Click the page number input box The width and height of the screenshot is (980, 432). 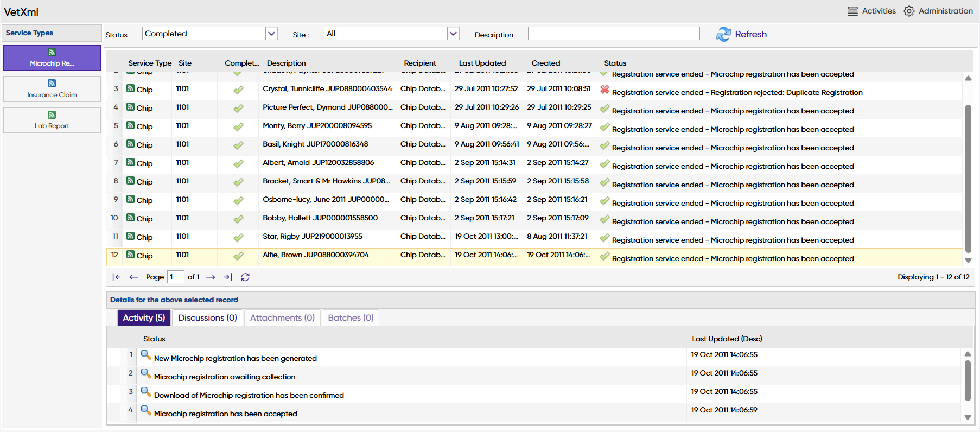coord(176,277)
